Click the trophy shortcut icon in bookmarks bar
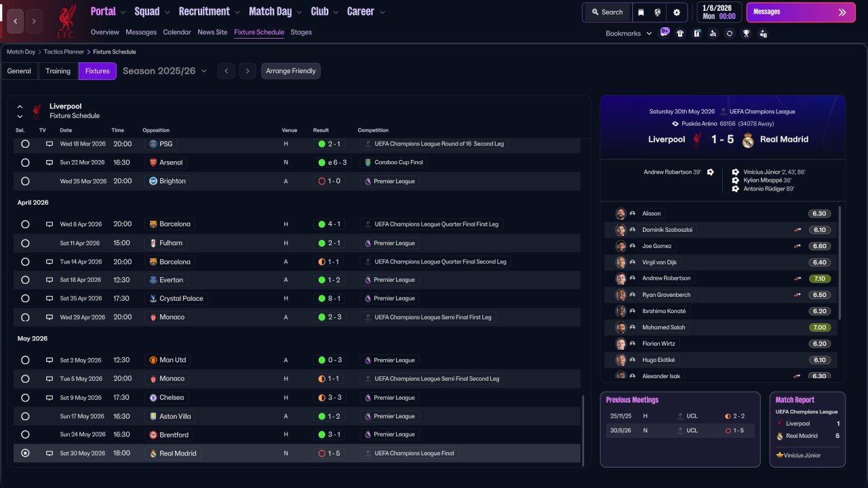868x488 pixels. (746, 33)
